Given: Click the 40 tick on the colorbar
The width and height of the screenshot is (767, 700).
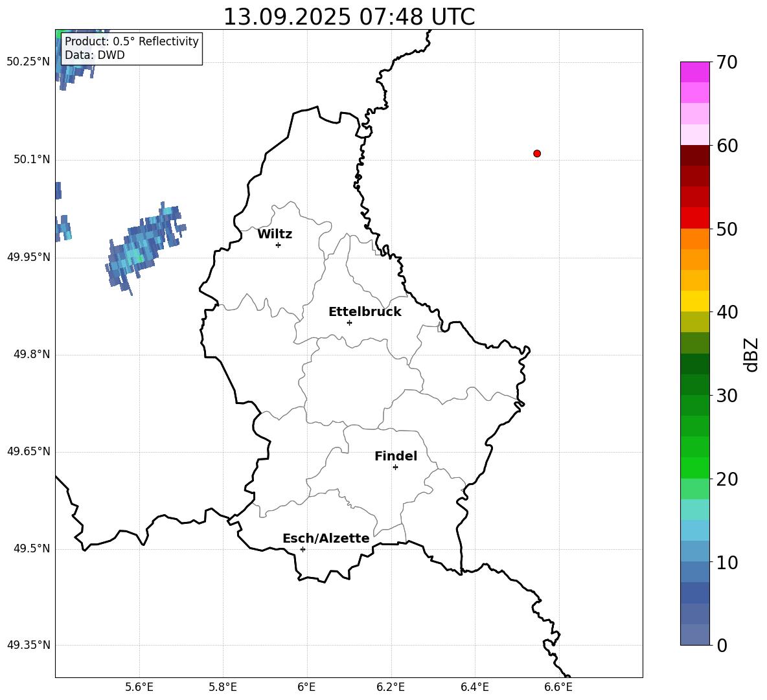Looking at the screenshot, I should tap(727, 312).
